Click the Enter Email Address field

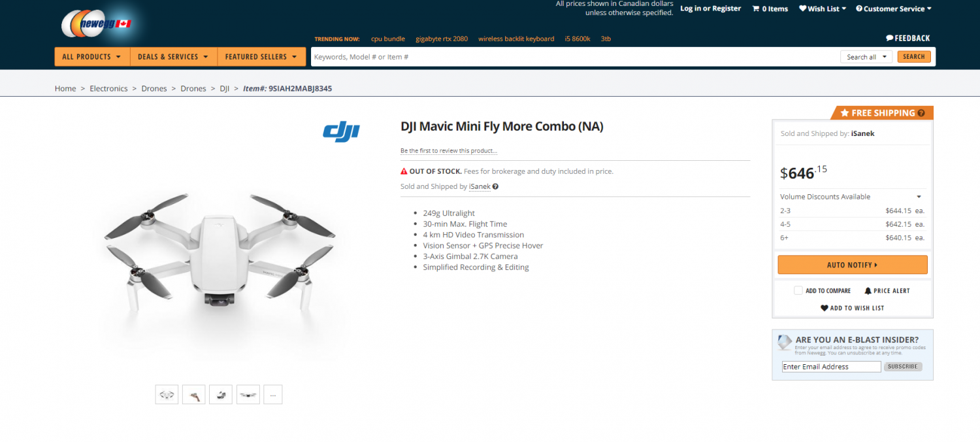coord(831,367)
